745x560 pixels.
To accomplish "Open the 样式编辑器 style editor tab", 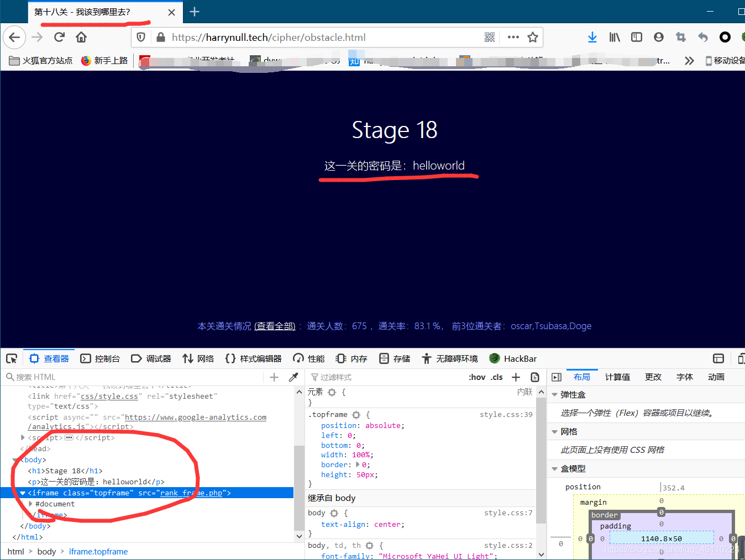I will point(254,358).
